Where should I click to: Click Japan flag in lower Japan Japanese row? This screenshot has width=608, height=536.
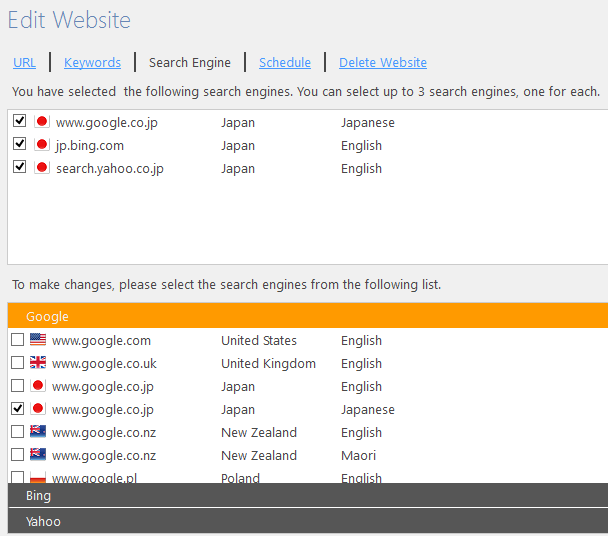(38, 408)
